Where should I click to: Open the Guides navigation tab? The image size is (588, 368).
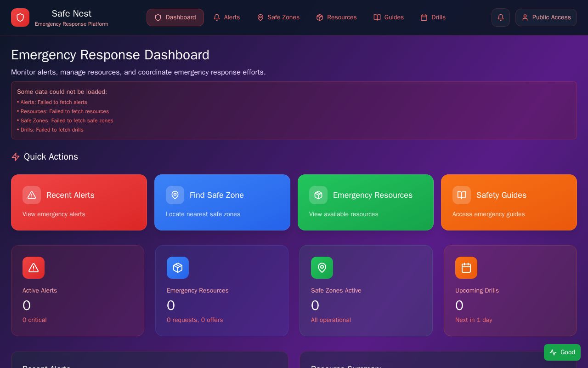389,17
